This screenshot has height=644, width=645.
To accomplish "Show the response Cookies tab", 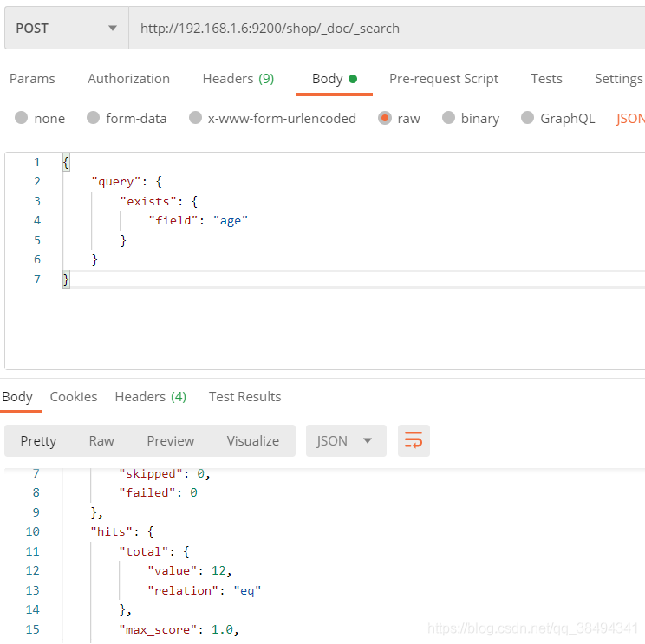I will click(74, 396).
